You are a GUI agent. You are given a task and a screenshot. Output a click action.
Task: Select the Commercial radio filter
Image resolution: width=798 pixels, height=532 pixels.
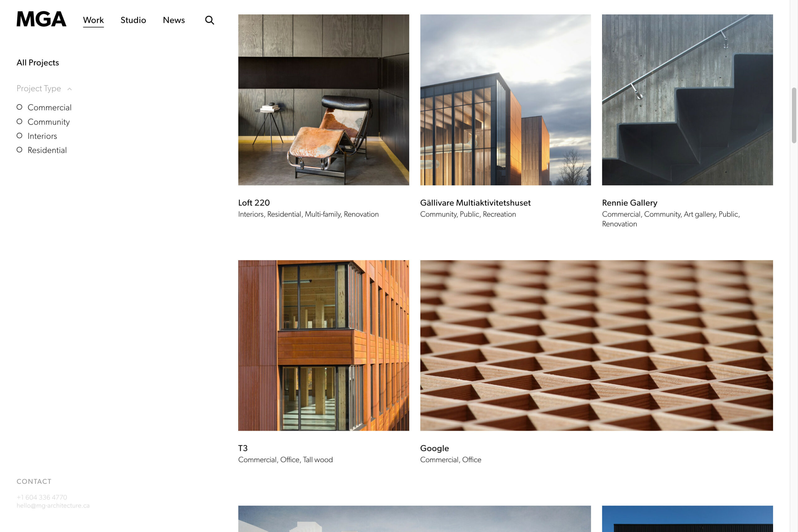point(20,107)
